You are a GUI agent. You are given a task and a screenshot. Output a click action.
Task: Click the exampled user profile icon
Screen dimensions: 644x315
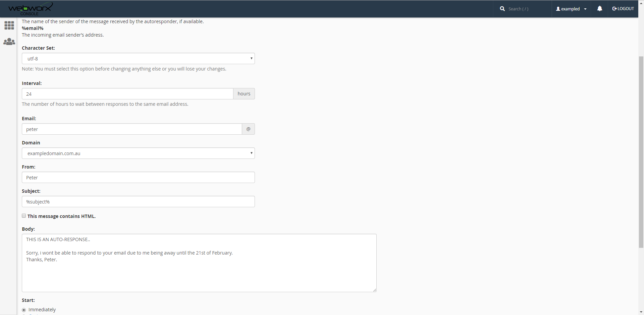point(558,9)
